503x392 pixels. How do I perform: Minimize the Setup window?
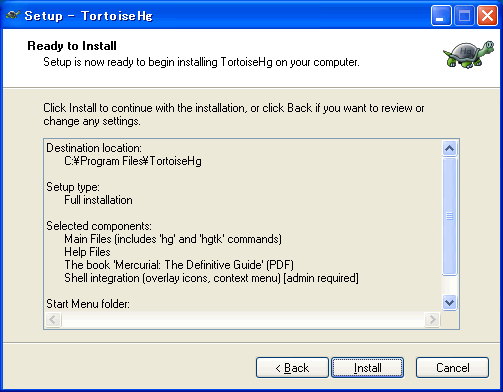(x=441, y=15)
